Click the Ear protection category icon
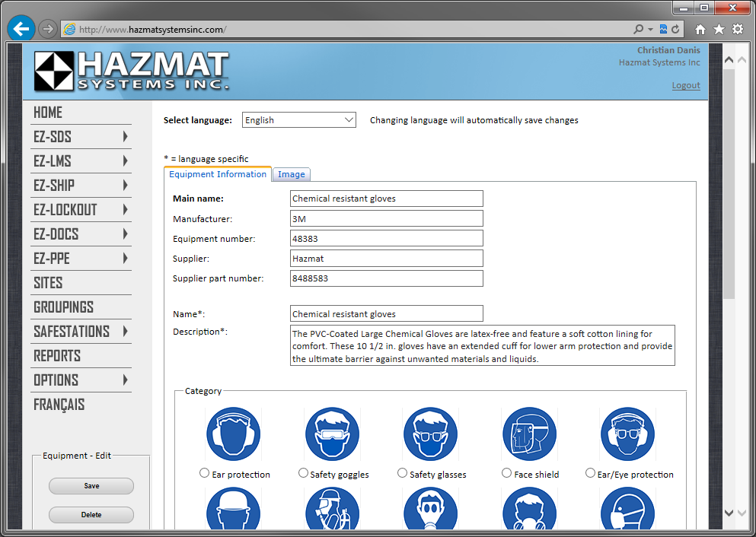 click(233, 434)
